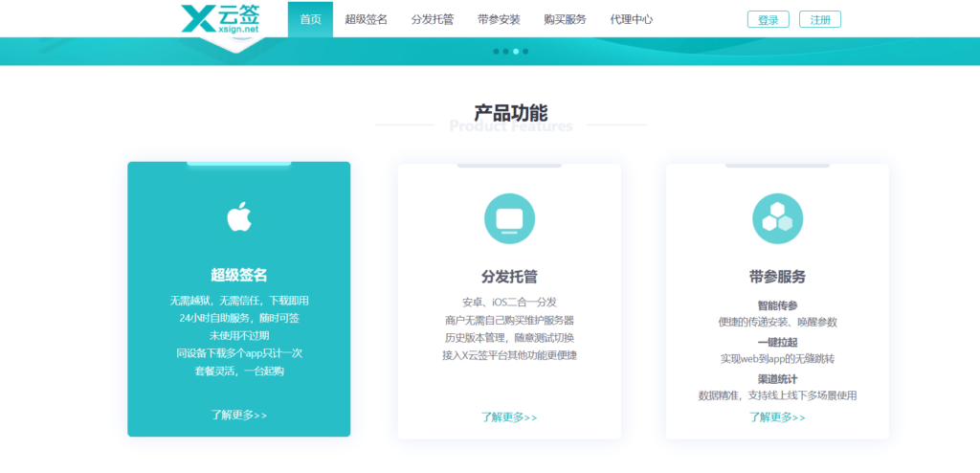The image size is (980, 473).
Task: Click the active white carousel dot
Action: (516, 51)
